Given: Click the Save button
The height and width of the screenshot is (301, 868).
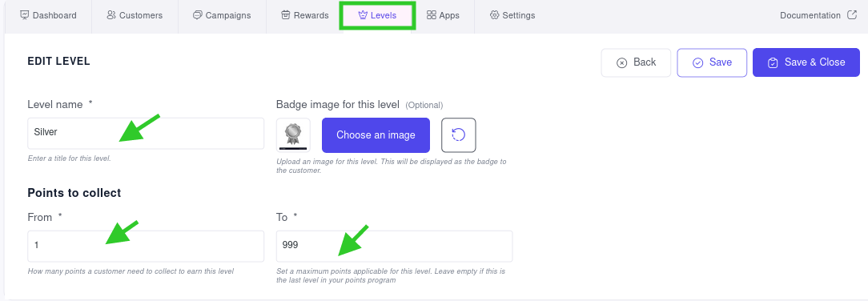Looking at the screenshot, I should click(712, 62).
